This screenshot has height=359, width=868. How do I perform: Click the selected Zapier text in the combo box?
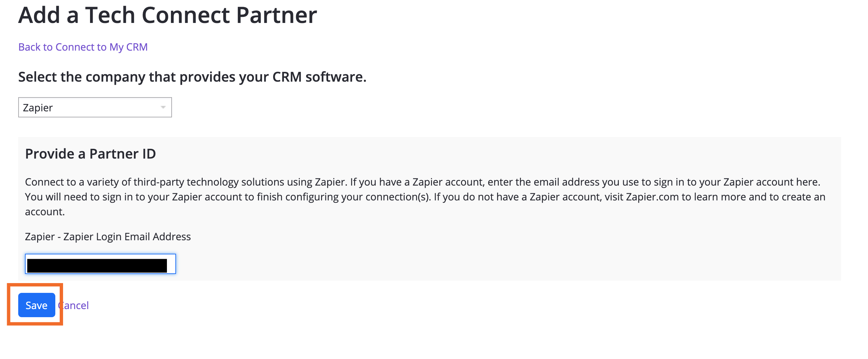(x=38, y=108)
